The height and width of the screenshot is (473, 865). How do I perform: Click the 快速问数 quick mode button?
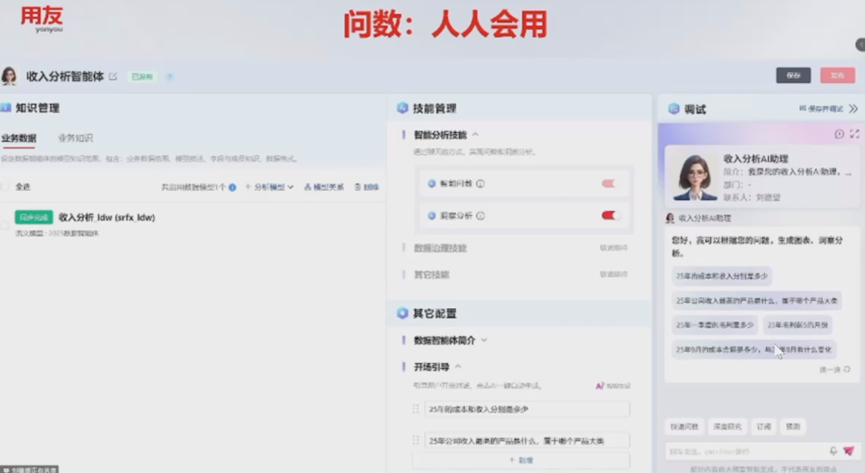[685, 427]
